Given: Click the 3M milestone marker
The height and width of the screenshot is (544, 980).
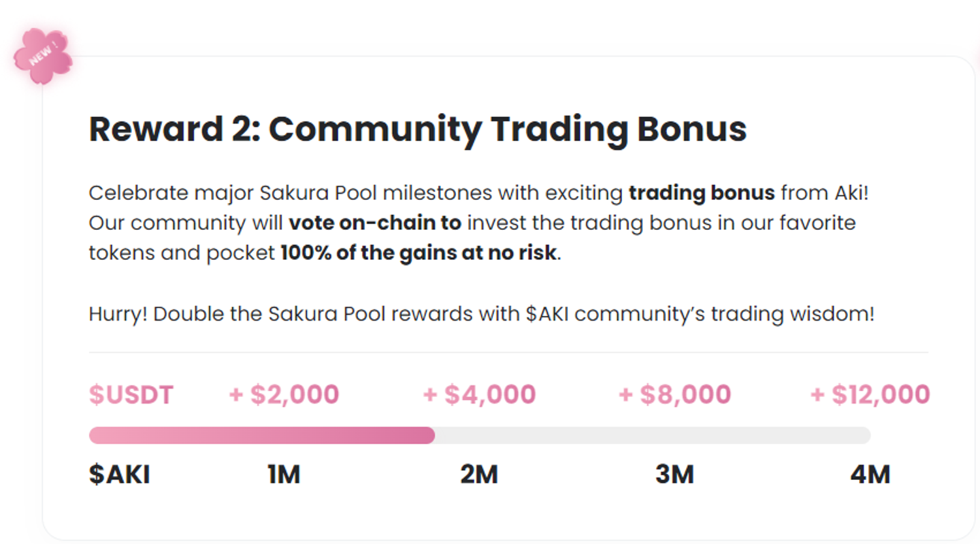Looking at the screenshot, I should coord(674,474).
